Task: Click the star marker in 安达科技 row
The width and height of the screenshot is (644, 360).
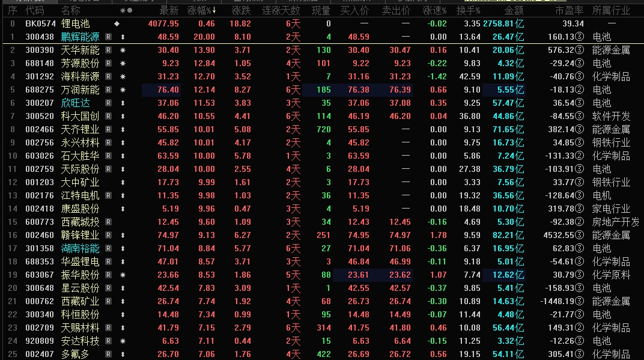Action: click(123, 341)
